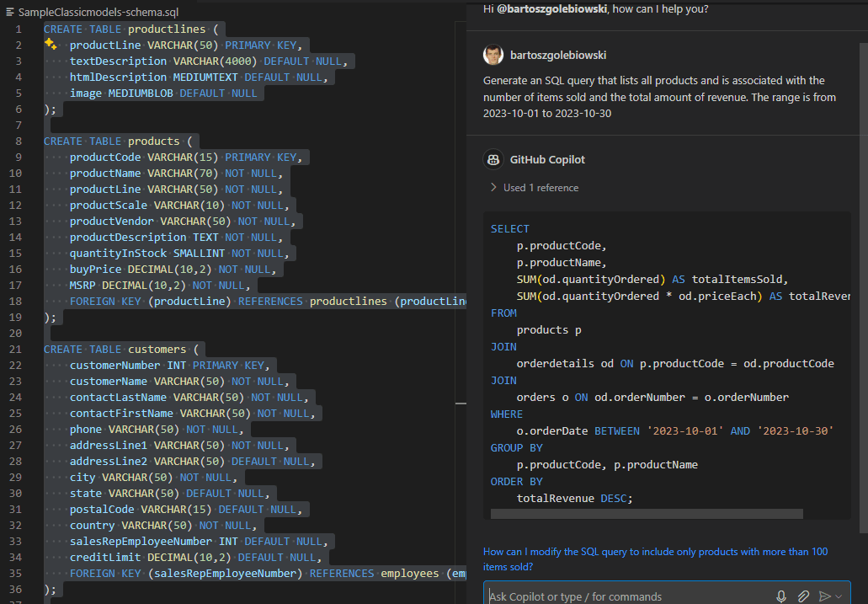Viewport: 868px width, 604px height.
Task: Click the 'CREATE TABLE productlines' line
Action: coord(131,29)
